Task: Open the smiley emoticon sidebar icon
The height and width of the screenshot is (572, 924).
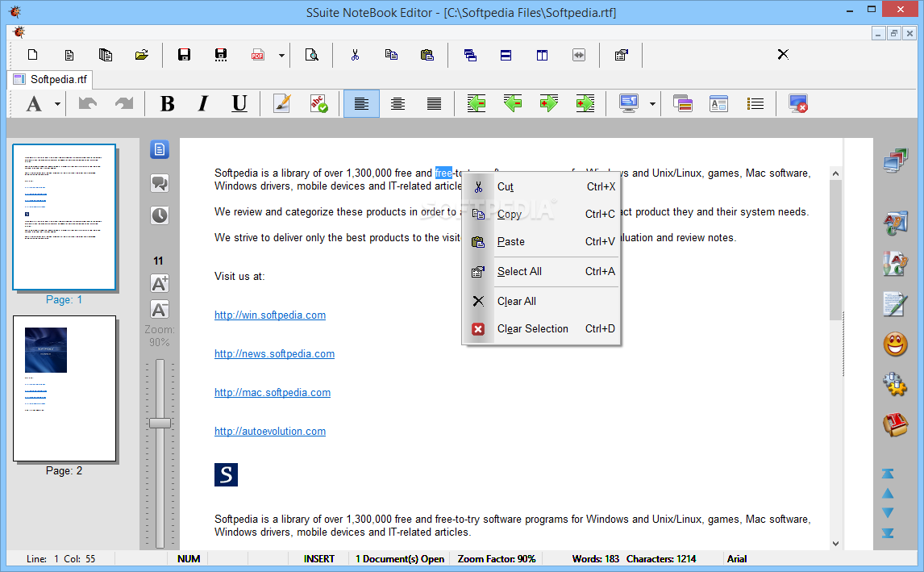Action: point(895,344)
